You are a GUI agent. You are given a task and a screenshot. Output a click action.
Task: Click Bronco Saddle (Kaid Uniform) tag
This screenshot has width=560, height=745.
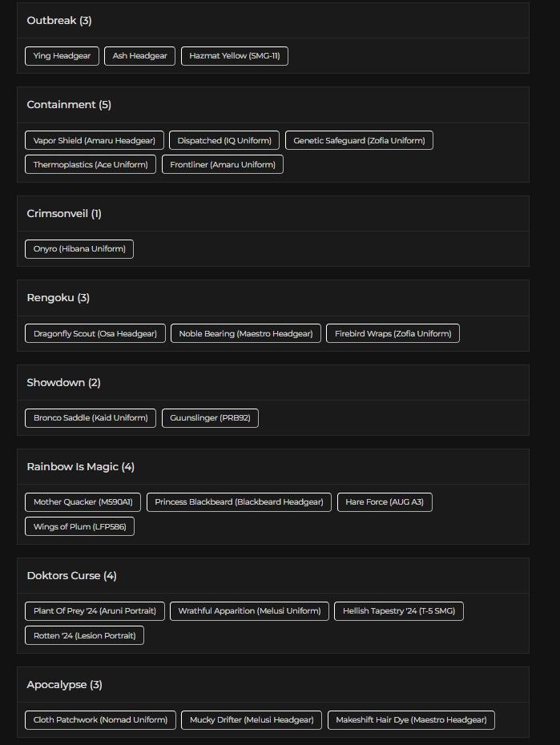click(91, 418)
